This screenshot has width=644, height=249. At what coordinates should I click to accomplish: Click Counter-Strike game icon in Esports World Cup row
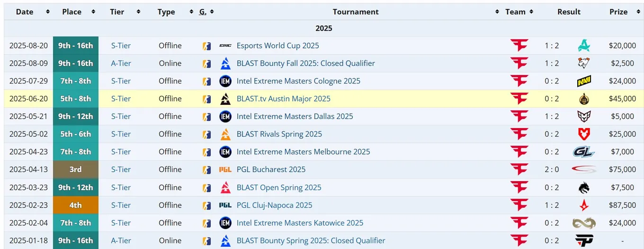tap(206, 46)
